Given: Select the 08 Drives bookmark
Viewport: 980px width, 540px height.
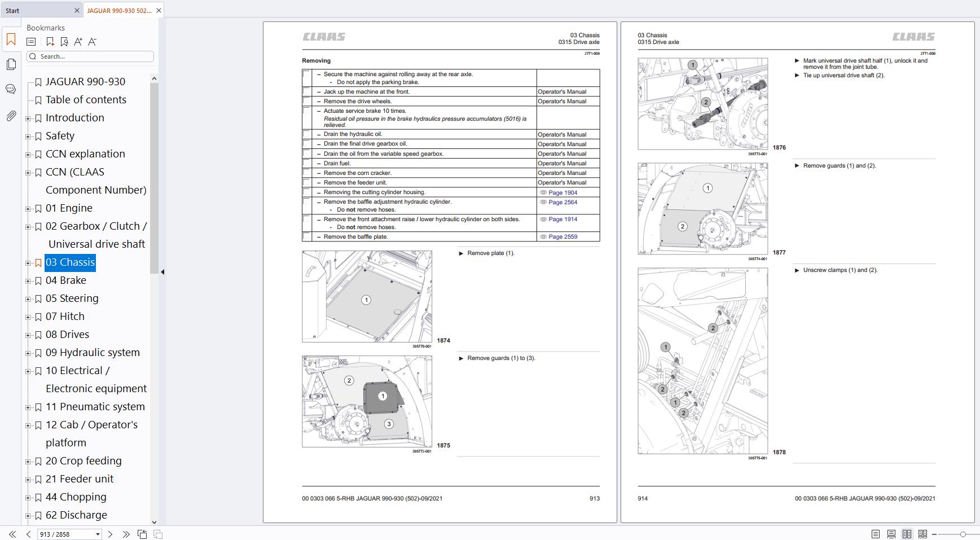Looking at the screenshot, I should point(67,335).
